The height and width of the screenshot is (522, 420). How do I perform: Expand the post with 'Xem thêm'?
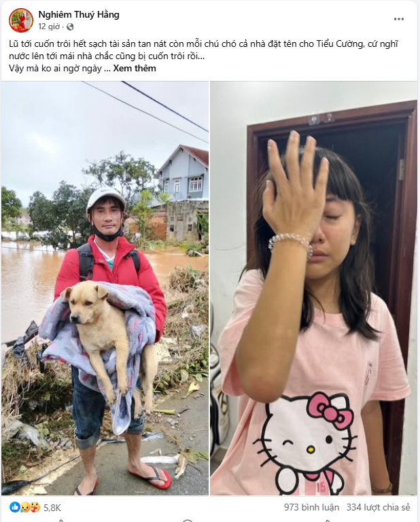[x=135, y=68]
